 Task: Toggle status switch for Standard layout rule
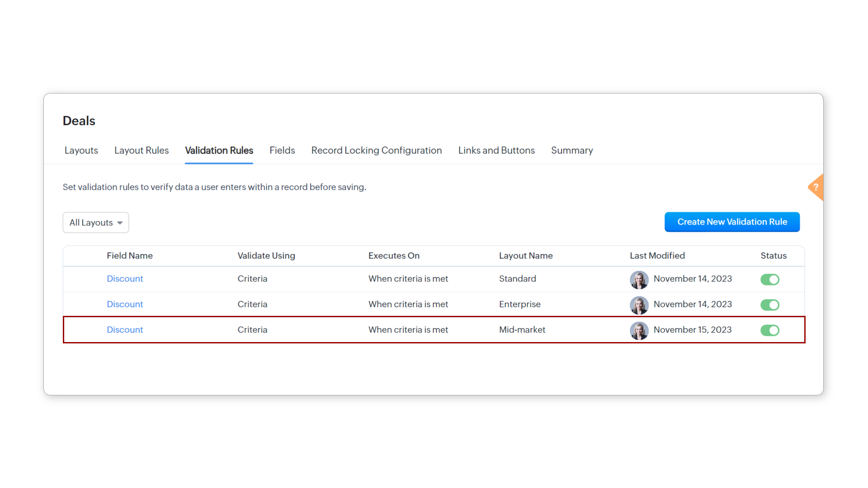pyautogui.click(x=769, y=280)
